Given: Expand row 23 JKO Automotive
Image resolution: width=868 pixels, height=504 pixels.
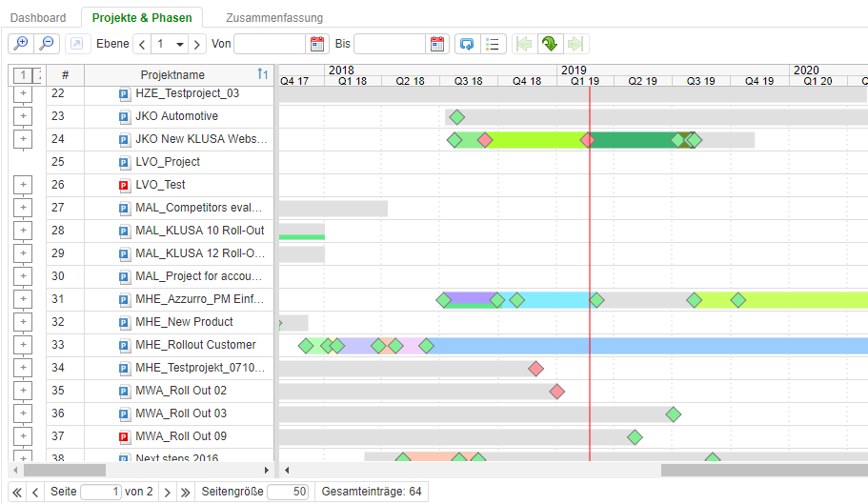Looking at the screenshot, I should [24, 116].
